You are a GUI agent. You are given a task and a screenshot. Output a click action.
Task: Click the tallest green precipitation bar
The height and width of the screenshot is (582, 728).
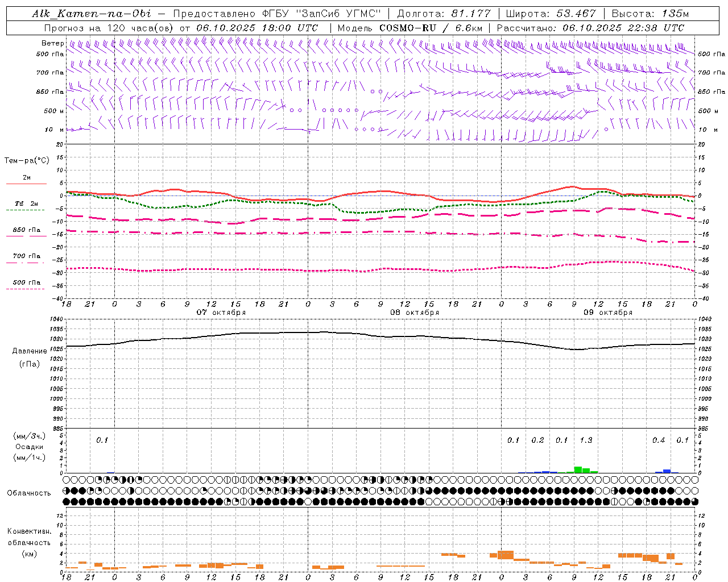578,470
